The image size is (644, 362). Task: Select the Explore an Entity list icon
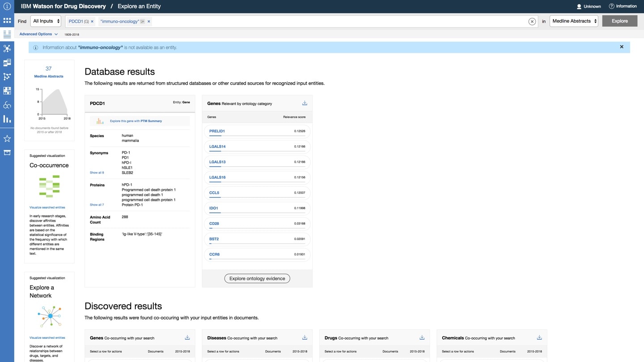tap(7, 34)
